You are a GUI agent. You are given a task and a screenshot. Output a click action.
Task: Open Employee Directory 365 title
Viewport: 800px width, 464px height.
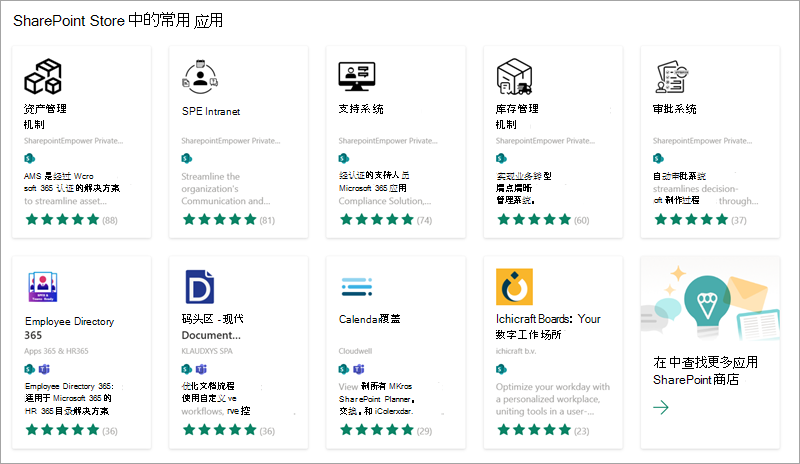(x=69, y=328)
